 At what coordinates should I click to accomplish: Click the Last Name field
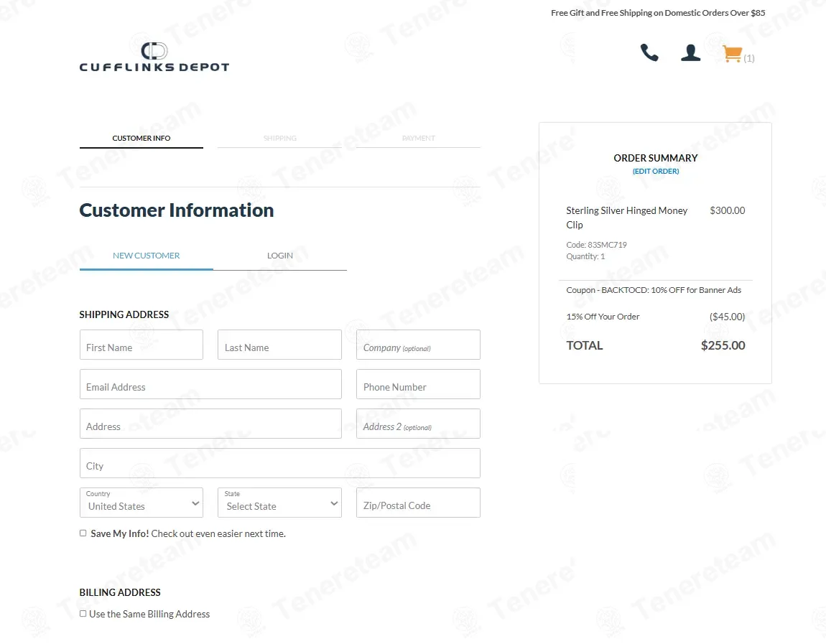279,345
